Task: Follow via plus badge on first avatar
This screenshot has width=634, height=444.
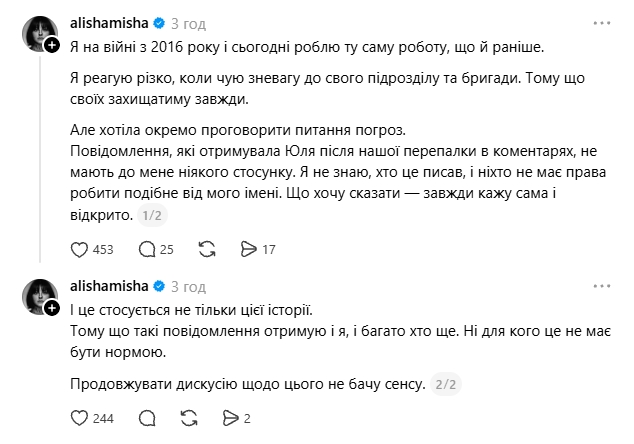Action: click(52, 45)
